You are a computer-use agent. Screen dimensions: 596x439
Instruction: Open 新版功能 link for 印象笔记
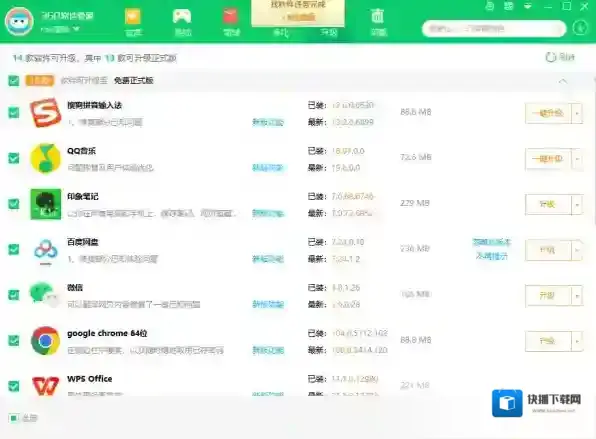[x=268, y=213]
